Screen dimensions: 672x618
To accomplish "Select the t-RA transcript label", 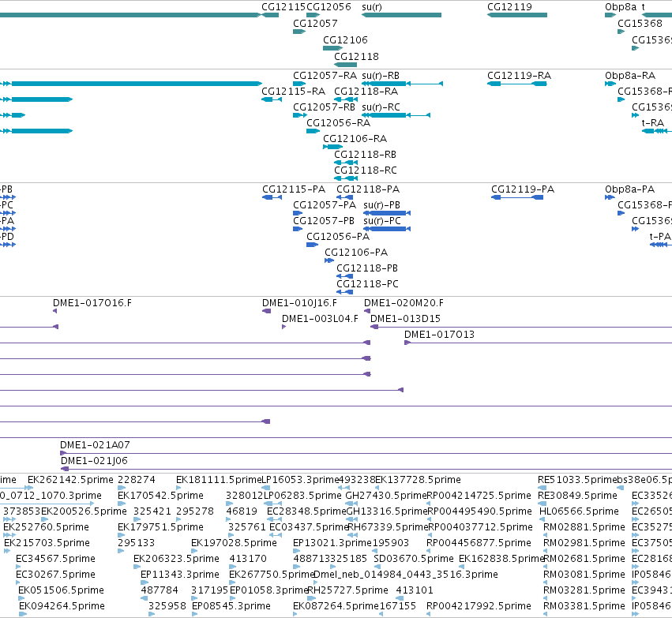I will [653, 123].
